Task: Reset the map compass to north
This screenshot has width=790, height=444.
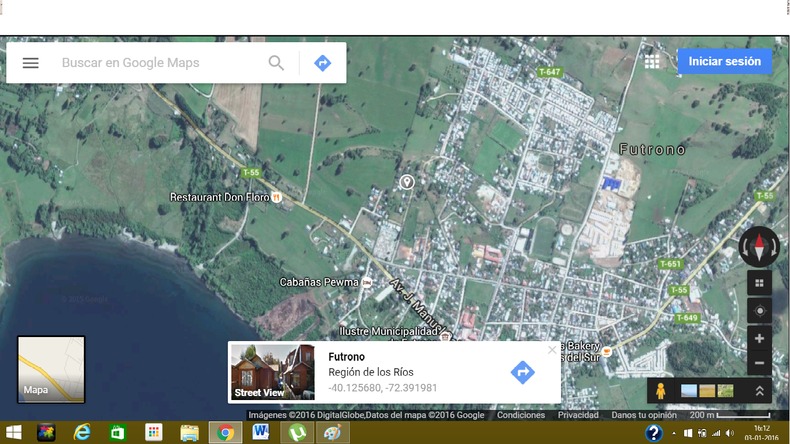Action: pos(759,246)
